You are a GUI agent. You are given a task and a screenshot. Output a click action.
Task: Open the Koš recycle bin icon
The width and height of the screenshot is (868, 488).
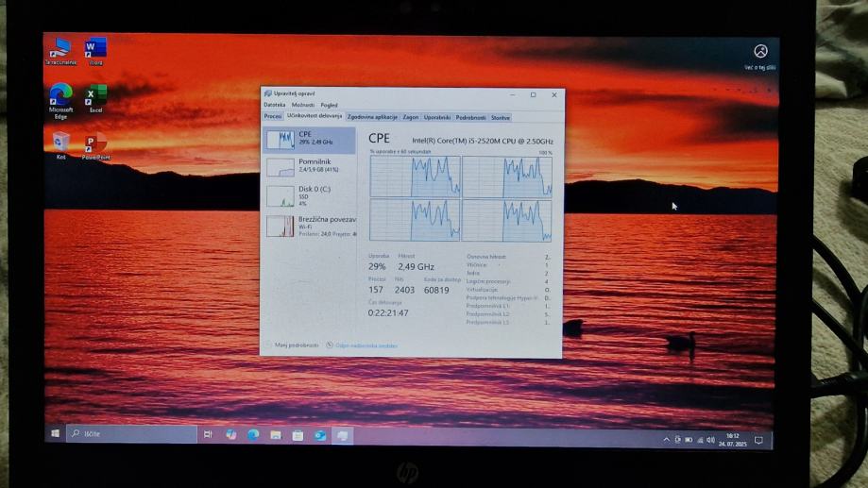pos(61,144)
